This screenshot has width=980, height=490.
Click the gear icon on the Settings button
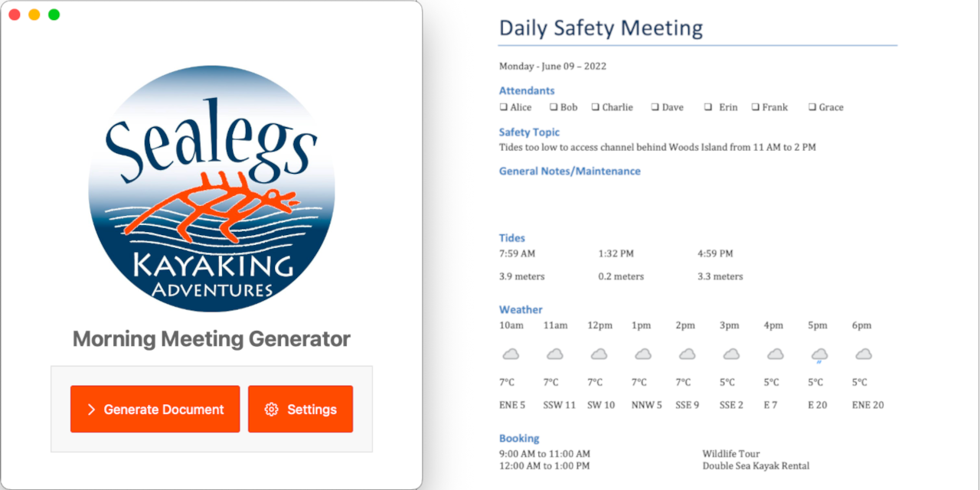(271, 409)
